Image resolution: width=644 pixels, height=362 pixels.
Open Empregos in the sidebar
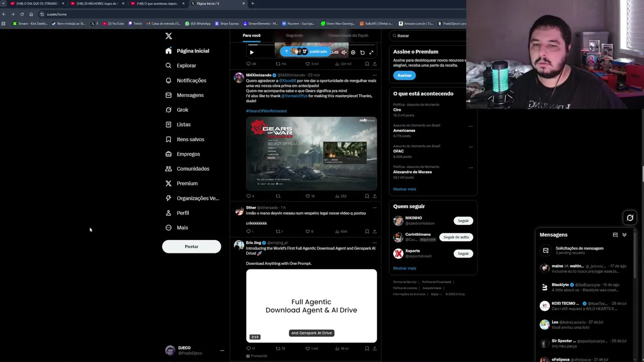(x=183, y=154)
